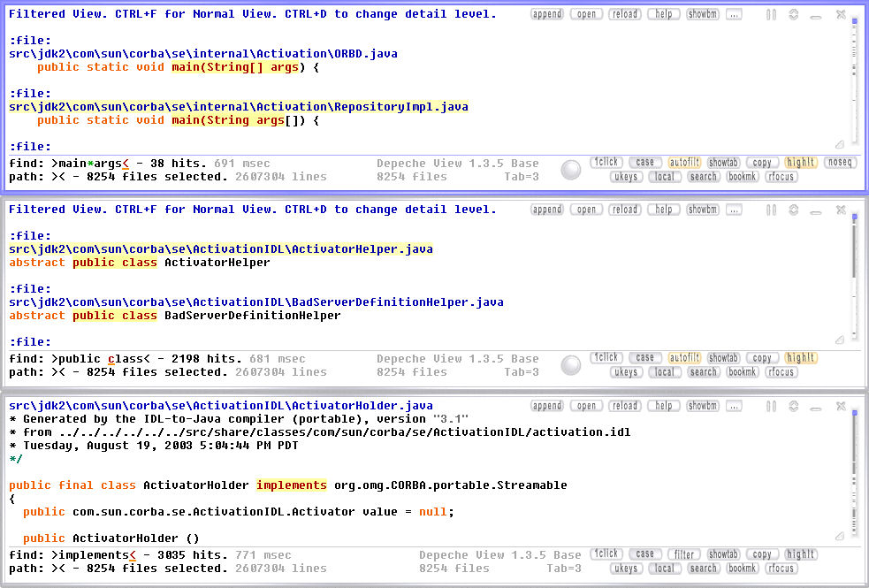
Task: Disable the autofilt toggle in the top pane
Action: tap(684, 163)
